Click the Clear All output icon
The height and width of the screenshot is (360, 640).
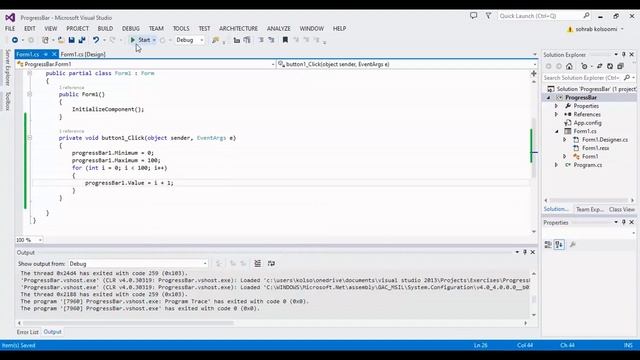(258, 264)
